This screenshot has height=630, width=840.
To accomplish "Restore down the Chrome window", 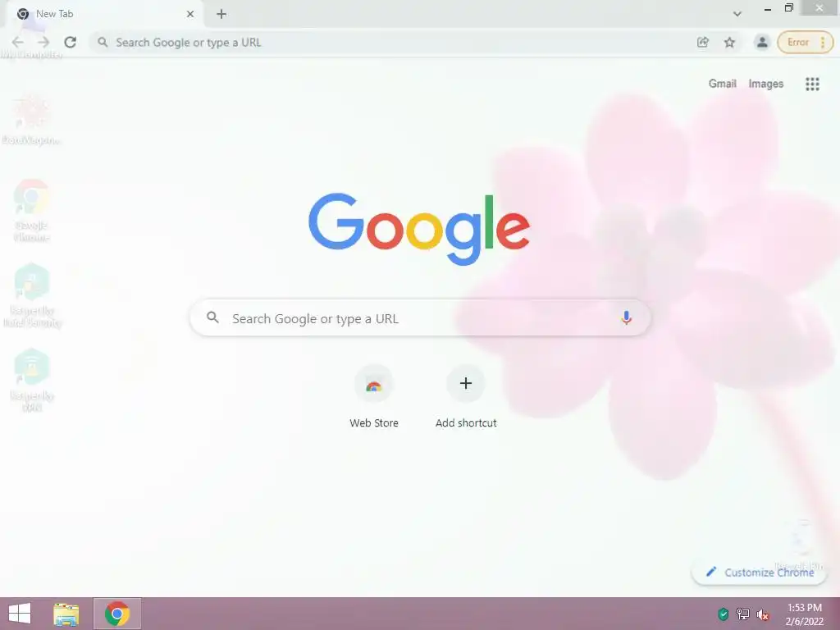I will pyautogui.click(x=788, y=8).
